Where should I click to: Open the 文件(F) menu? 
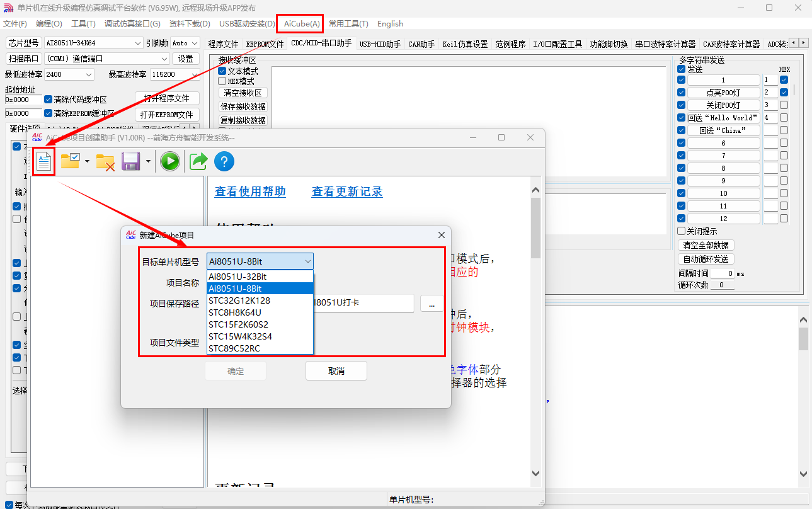(x=15, y=24)
